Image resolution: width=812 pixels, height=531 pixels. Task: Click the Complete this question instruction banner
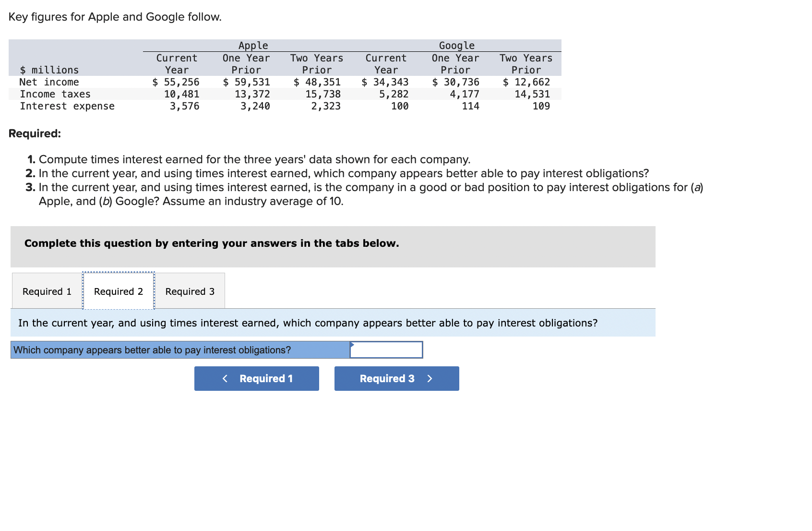211,243
